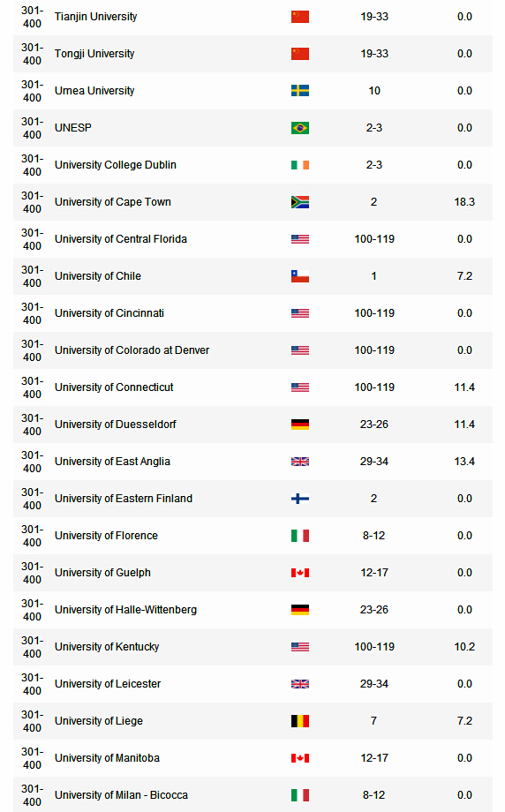Click Italy flag beside University of Florence

click(300, 536)
